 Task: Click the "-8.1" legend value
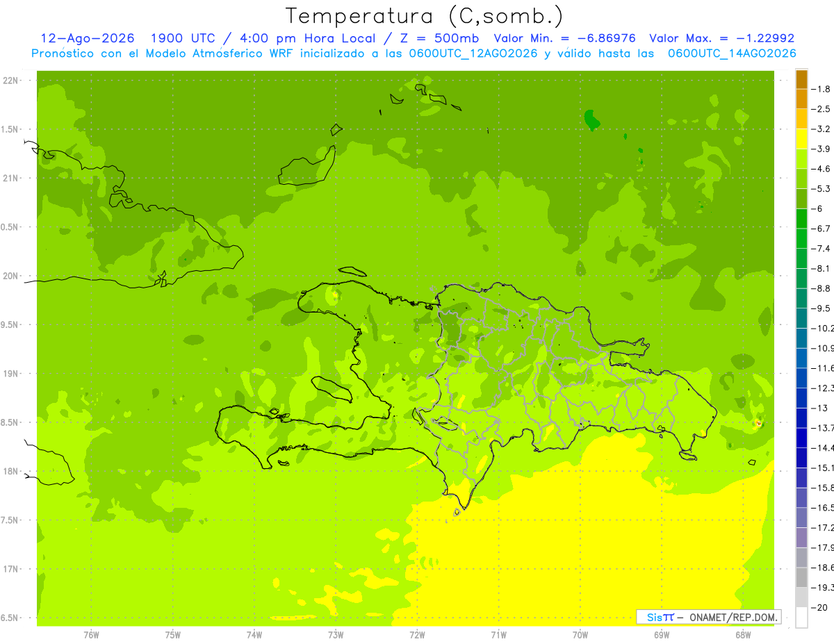pyautogui.click(x=821, y=268)
